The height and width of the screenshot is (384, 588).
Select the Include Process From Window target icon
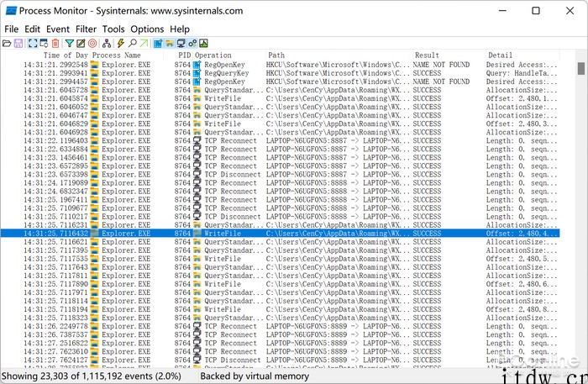pos(92,44)
